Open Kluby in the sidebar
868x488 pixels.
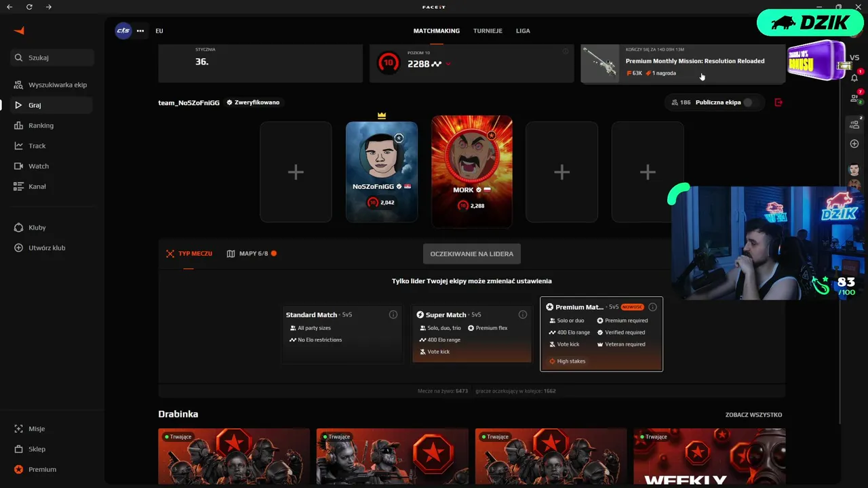(52, 228)
